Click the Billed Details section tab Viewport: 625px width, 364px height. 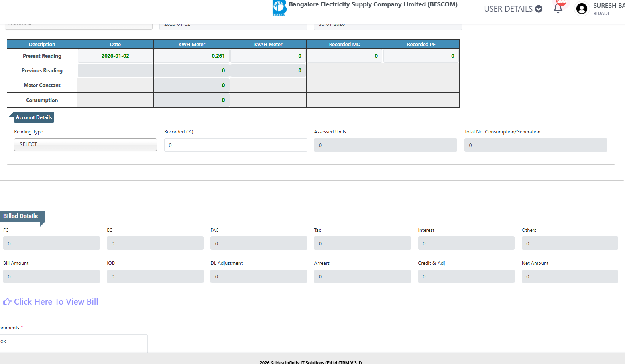pyautogui.click(x=21, y=216)
